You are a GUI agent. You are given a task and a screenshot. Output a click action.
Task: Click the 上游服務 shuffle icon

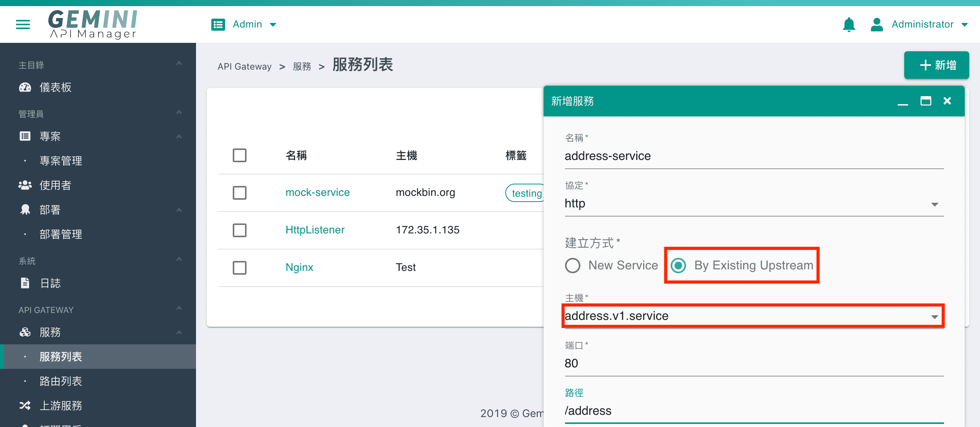click(x=25, y=406)
